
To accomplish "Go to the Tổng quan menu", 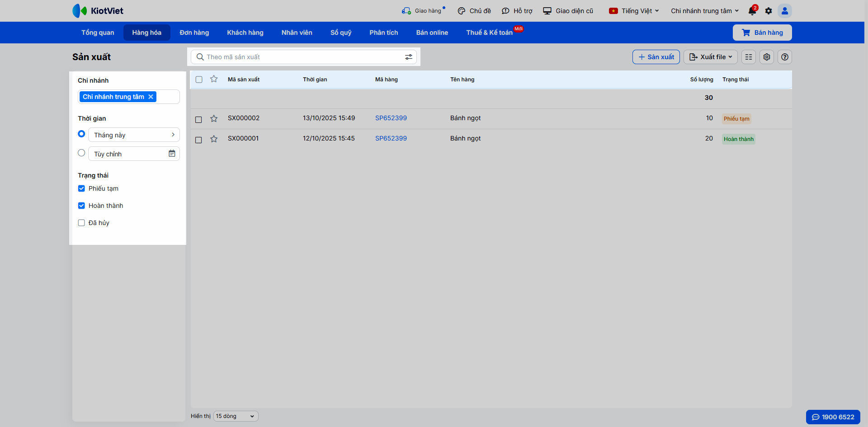I will pyautogui.click(x=98, y=33).
